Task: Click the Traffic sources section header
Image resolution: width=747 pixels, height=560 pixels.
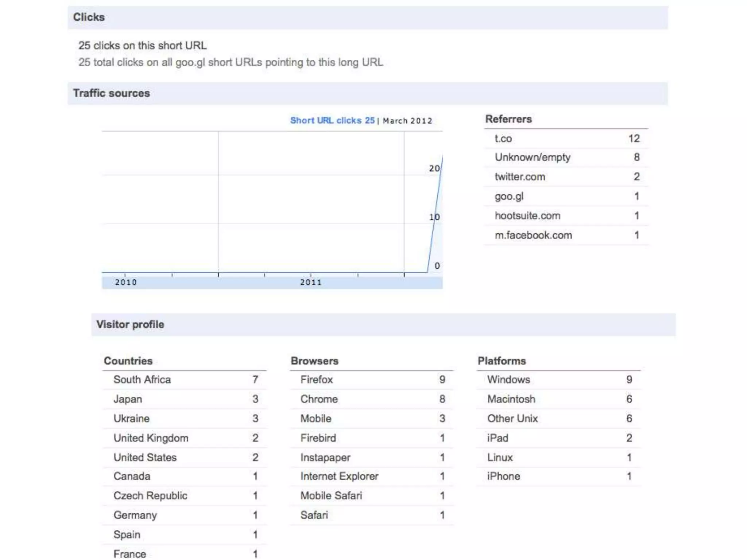Action: coord(111,93)
